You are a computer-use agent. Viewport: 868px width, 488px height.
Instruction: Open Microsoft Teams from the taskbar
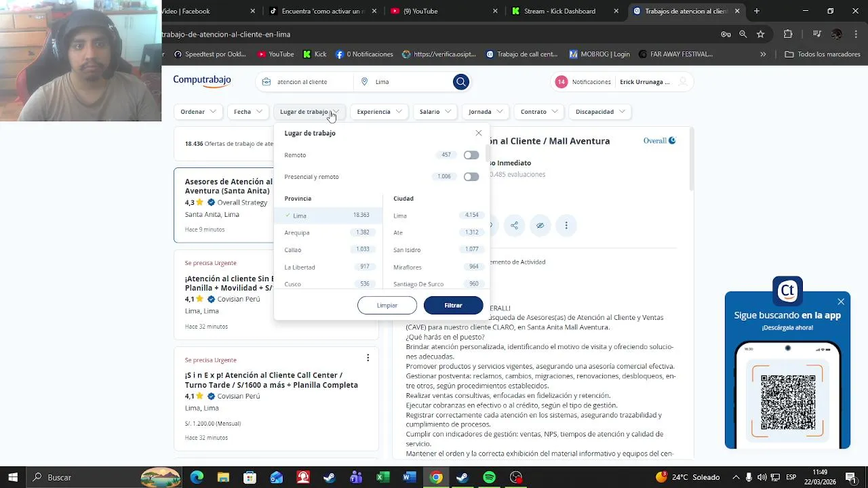356,477
